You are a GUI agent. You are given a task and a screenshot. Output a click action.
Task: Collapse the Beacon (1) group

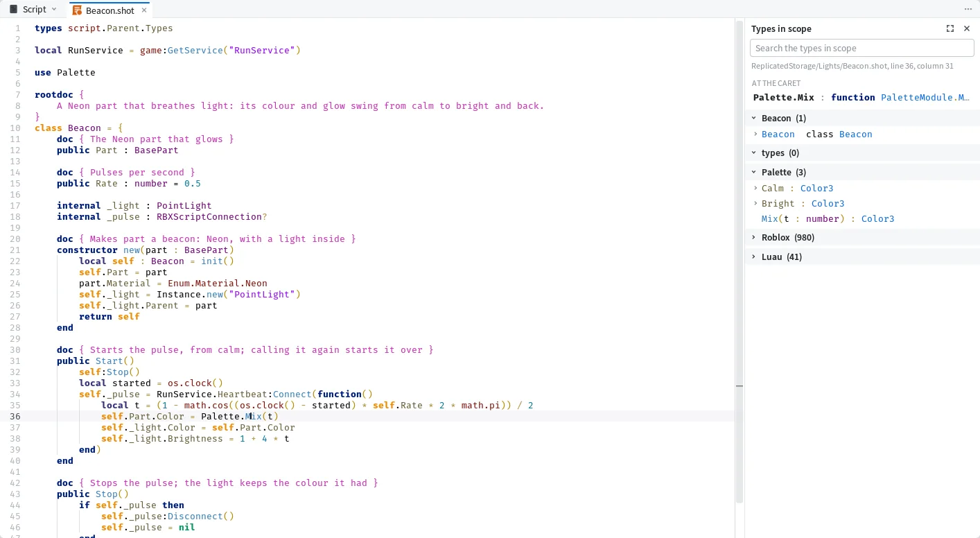tap(754, 118)
